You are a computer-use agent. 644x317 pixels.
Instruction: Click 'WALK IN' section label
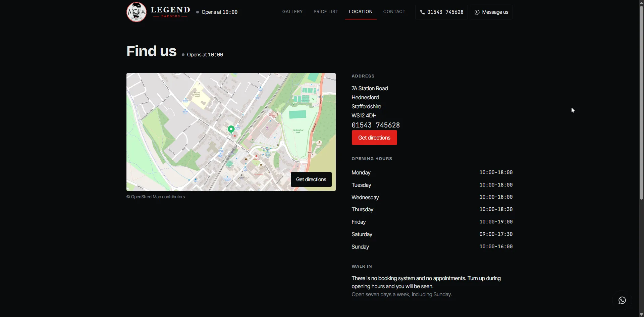(x=362, y=266)
